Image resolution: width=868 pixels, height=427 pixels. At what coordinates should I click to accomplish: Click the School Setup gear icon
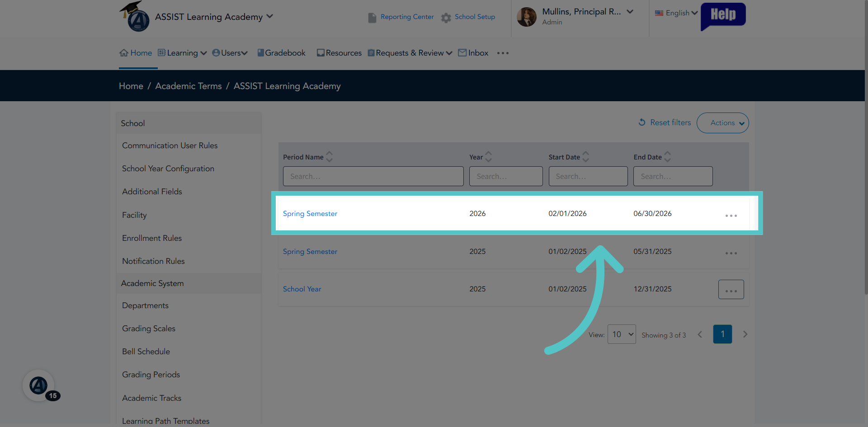[x=446, y=18]
